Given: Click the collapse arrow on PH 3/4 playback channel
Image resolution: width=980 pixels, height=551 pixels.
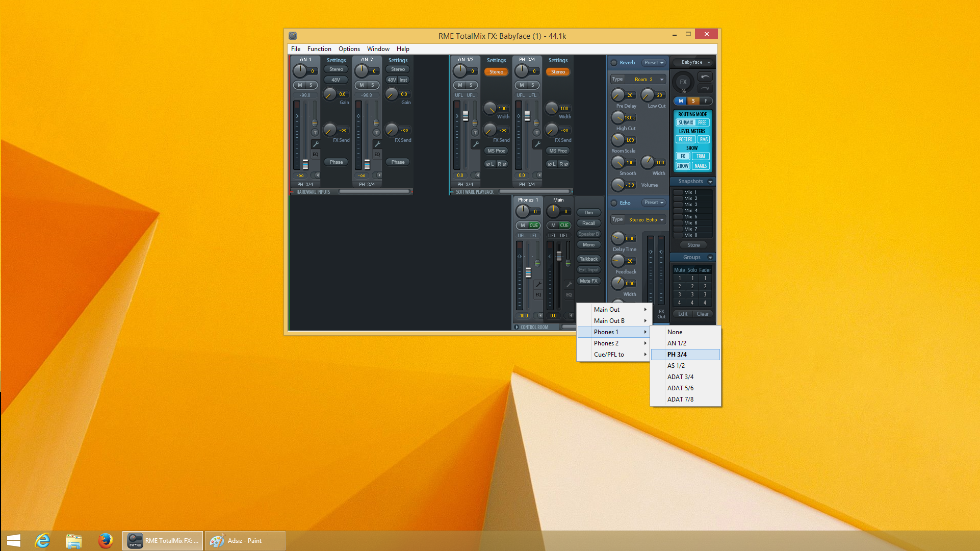Looking at the screenshot, I should coord(539,175).
